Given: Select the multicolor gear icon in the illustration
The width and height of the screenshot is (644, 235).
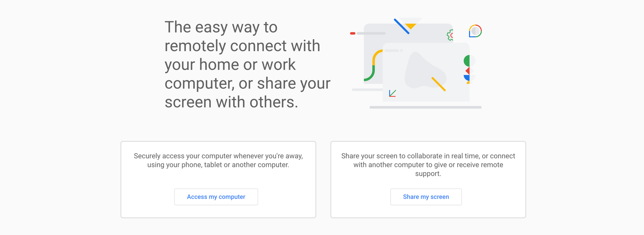Looking at the screenshot, I should pyautogui.click(x=450, y=34).
